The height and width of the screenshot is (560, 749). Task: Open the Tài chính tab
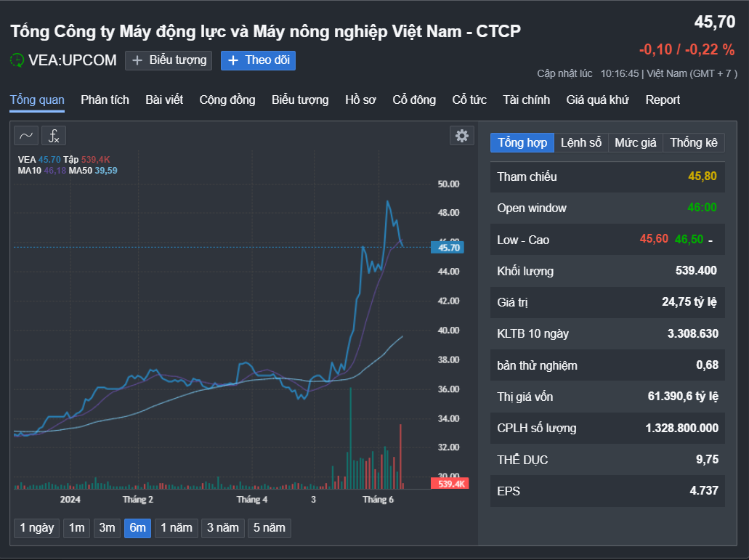click(527, 100)
